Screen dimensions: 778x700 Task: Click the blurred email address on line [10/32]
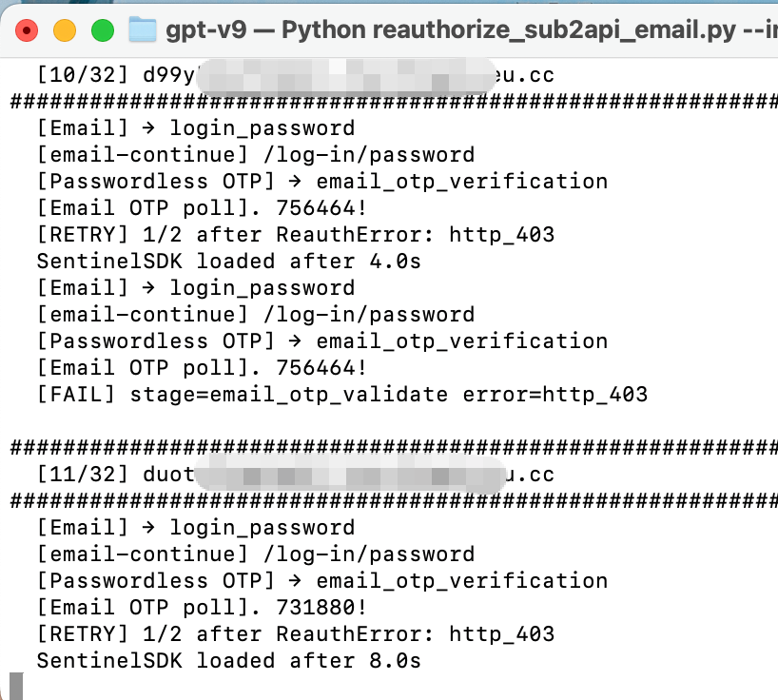(x=346, y=76)
